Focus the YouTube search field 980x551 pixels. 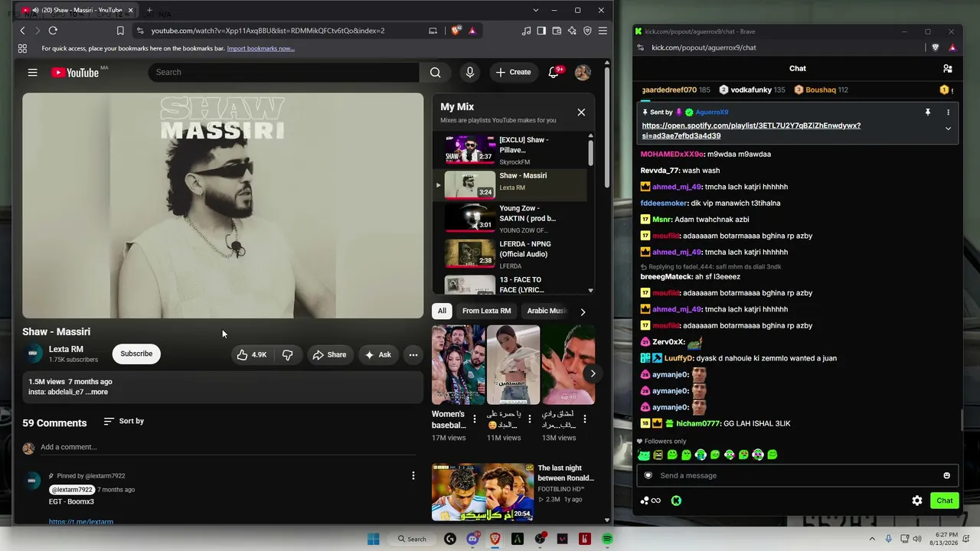pyautogui.click(x=283, y=72)
